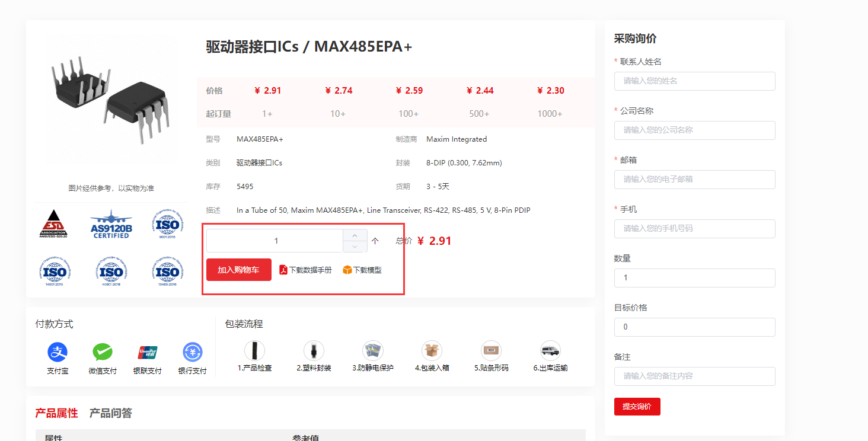The width and height of the screenshot is (868, 441).
Task: Decrease quantity with the down arrow
Action: click(355, 247)
